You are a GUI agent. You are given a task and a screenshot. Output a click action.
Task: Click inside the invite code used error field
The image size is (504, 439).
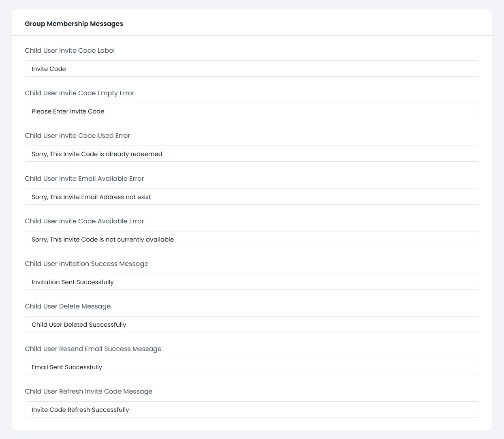[251, 154]
